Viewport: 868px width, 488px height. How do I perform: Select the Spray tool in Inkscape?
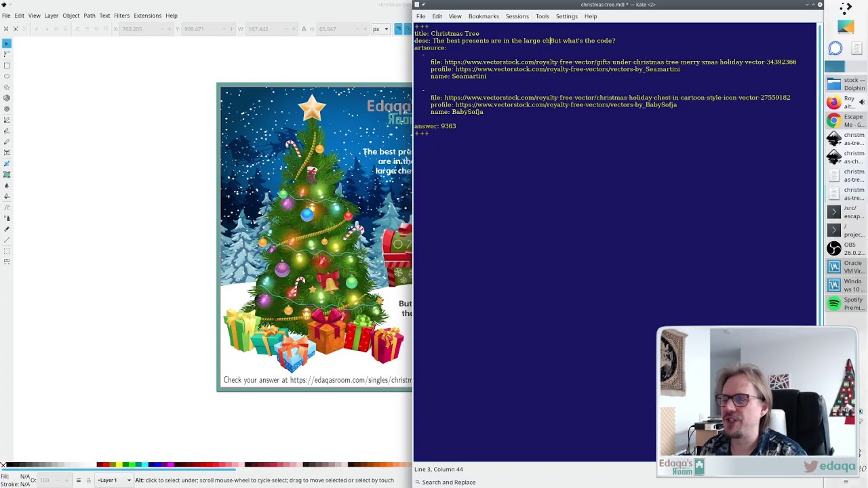click(7, 218)
